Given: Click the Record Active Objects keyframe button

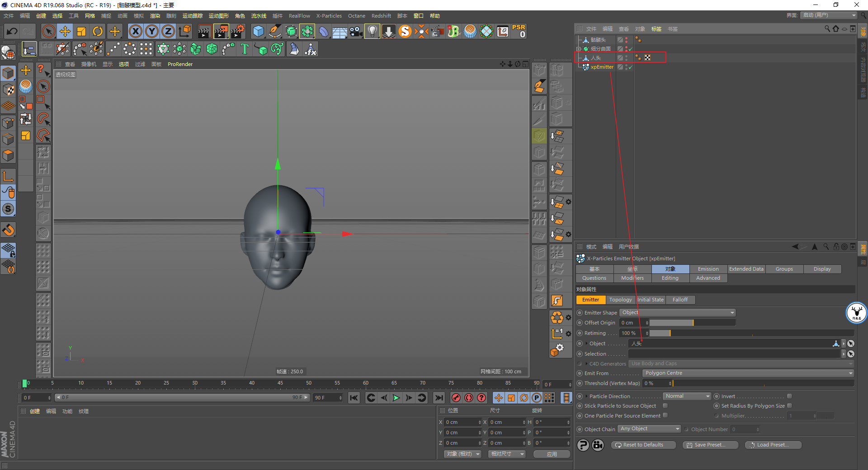Looking at the screenshot, I should (x=456, y=398).
